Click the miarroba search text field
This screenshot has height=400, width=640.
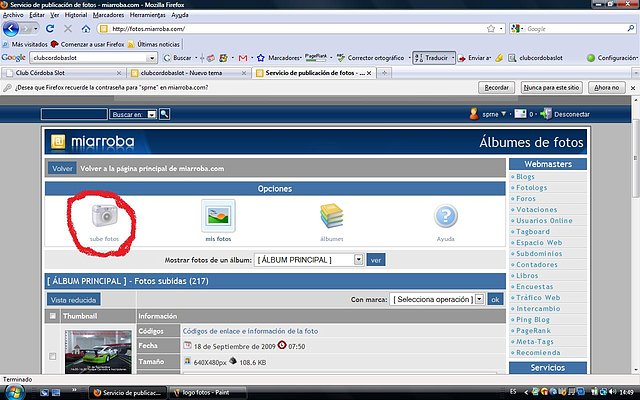pyautogui.click(x=74, y=114)
